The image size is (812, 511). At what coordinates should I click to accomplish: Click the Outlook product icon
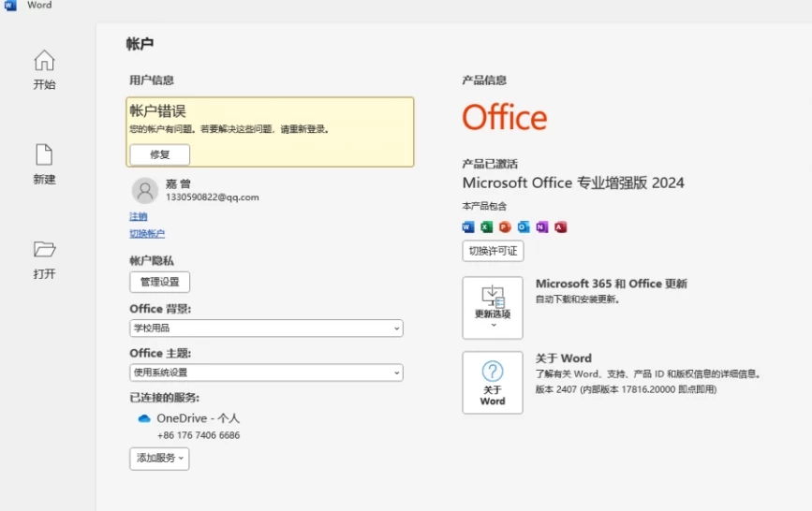tap(524, 226)
